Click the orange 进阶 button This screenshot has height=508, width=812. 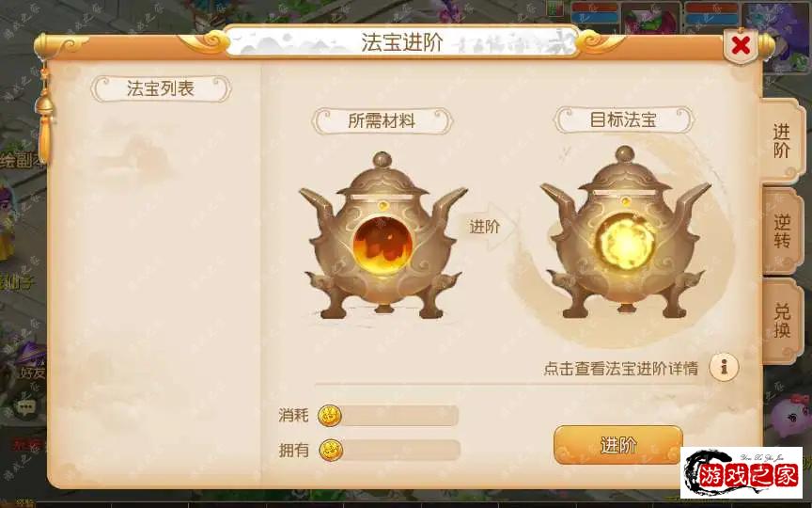(617, 445)
